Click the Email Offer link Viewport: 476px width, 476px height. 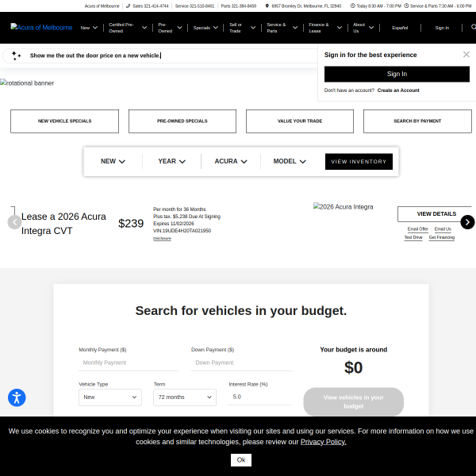(418, 229)
